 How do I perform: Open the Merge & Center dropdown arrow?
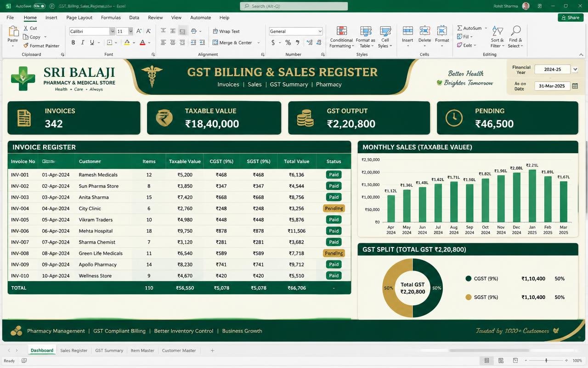click(x=259, y=43)
